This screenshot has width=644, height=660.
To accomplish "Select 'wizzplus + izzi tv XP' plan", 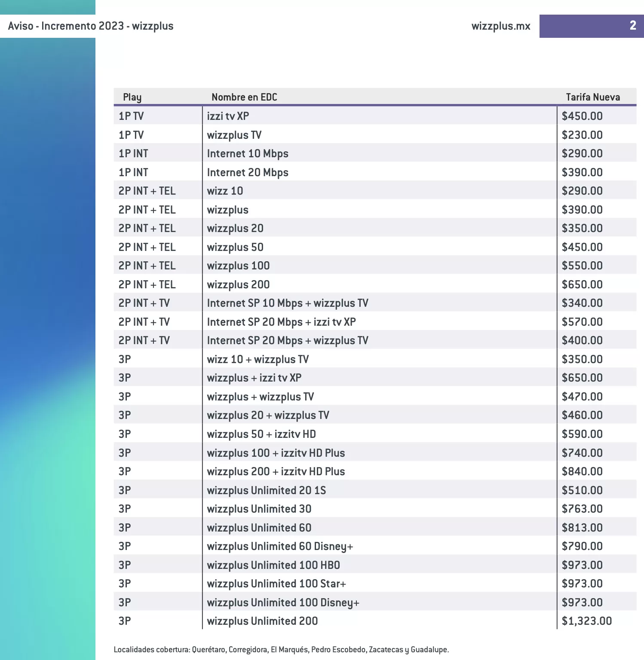I will tap(254, 378).
